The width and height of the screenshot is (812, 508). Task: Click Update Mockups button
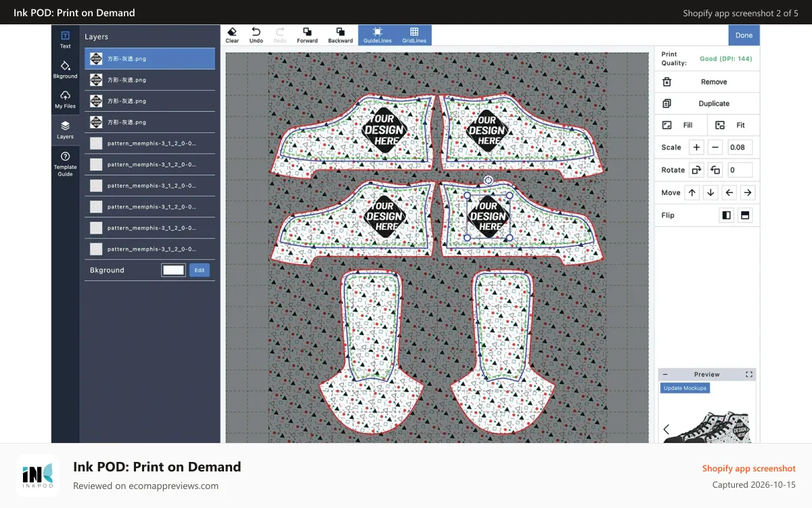[x=685, y=388]
